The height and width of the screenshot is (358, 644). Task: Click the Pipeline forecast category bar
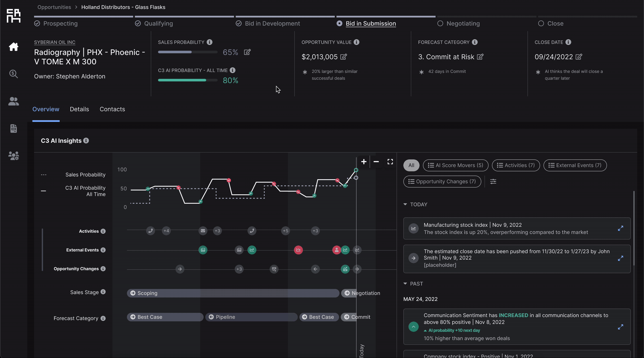pyautogui.click(x=251, y=317)
